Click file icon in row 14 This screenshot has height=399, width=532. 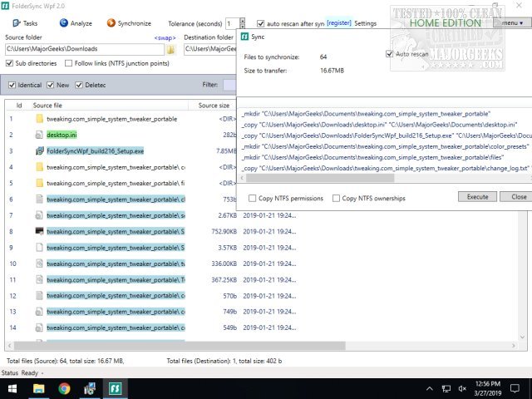tap(39, 328)
